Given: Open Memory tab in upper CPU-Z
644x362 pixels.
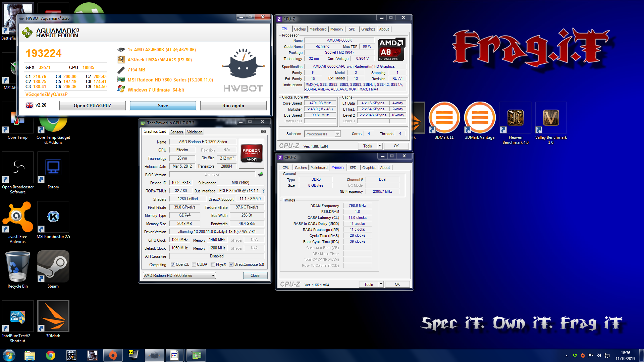Looking at the screenshot, I should [x=337, y=29].
